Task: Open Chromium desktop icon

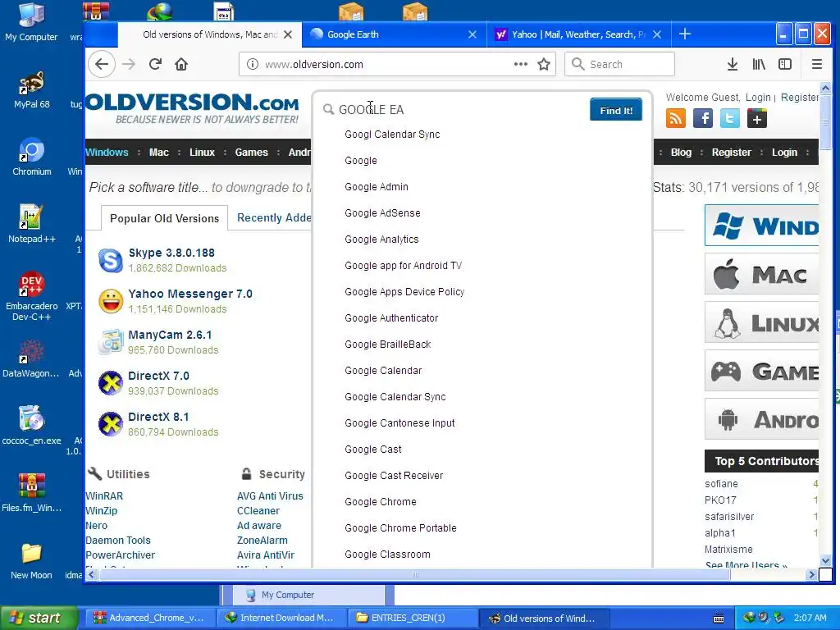Action: click(x=32, y=157)
